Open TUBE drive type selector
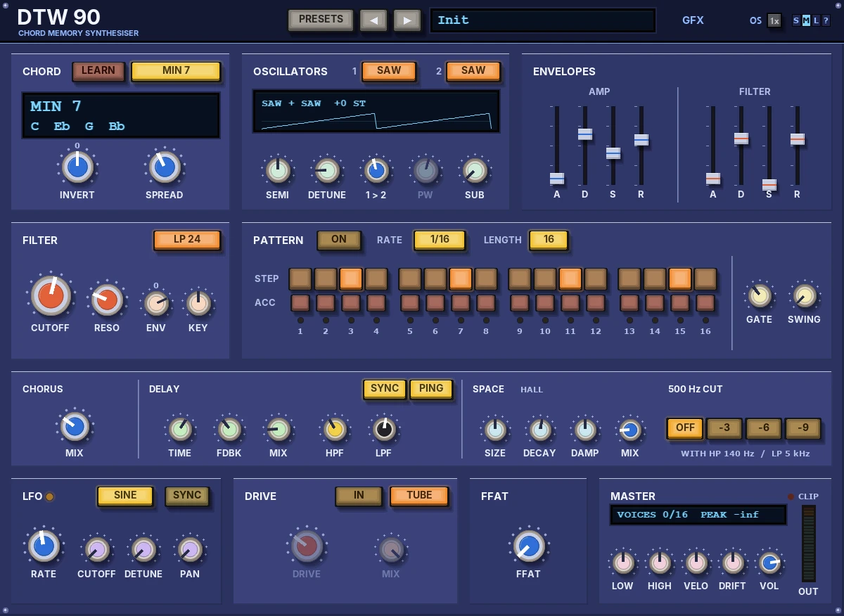The height and width of the screenshot is (616, 844). [419, 496]
